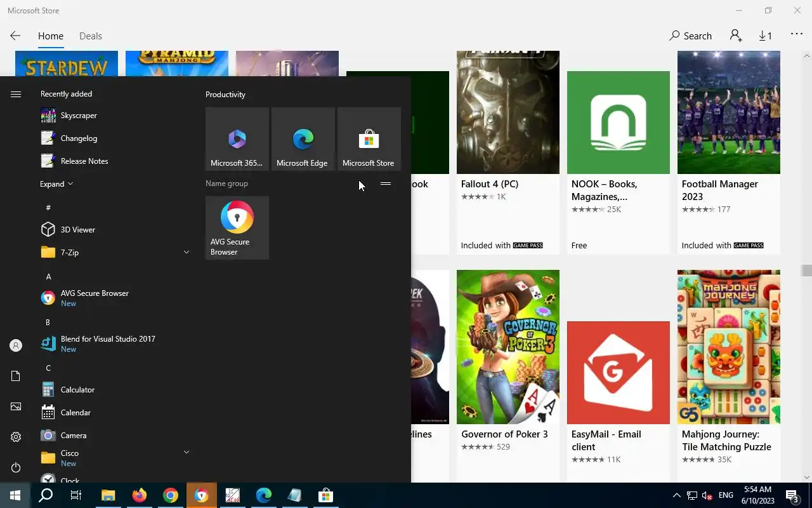This screenshot has height=508, width=812.
Task: Open the notification center icon
Action: click(792, 495)
